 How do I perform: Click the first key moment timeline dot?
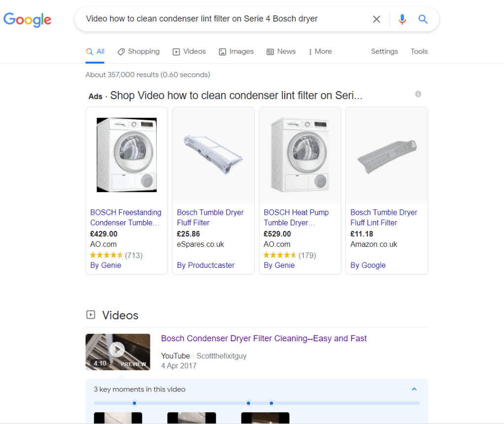click(134, 403)
